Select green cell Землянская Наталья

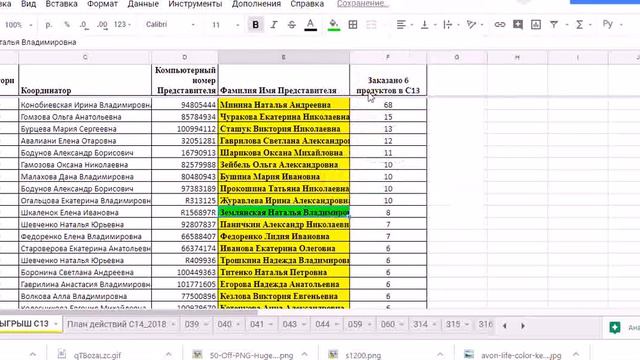pos(284,213)
